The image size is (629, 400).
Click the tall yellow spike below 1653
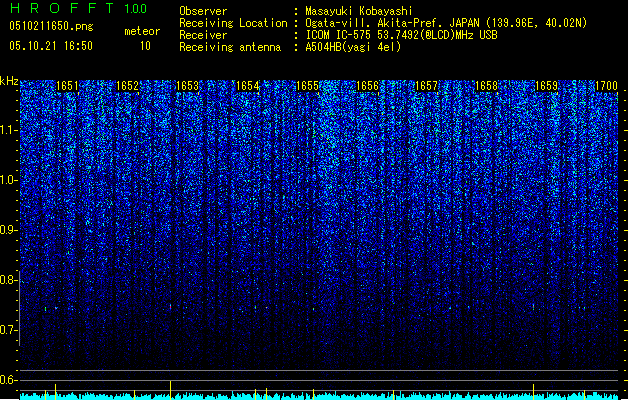point(170,390)
